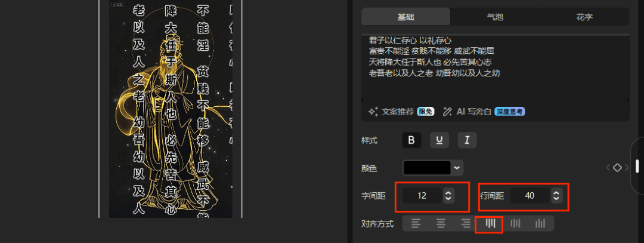The height and width of the screenshot is (243, 644).
Task: Go to previous keyframe arrow
Action: [608, 168]
